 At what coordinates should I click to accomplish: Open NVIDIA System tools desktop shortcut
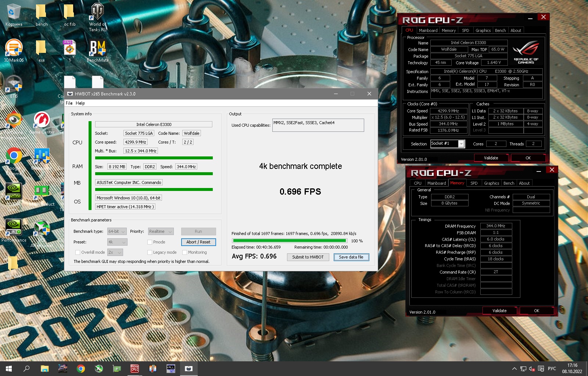(14, 198)
